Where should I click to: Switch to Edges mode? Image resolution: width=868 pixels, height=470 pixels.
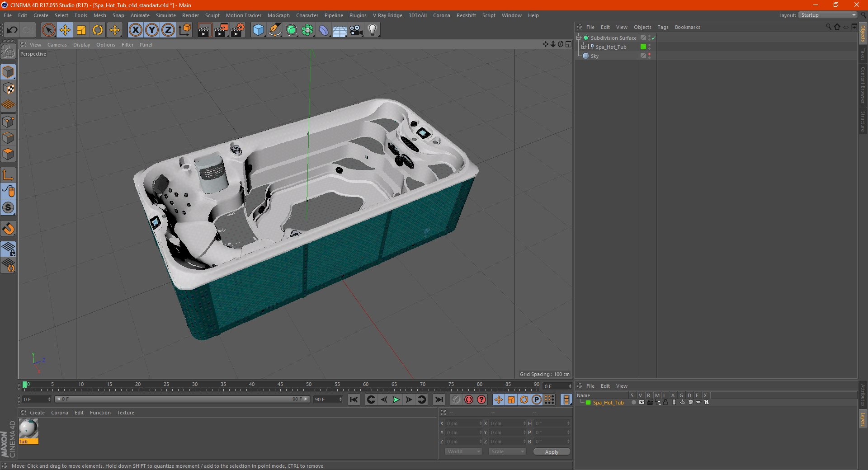8,138
